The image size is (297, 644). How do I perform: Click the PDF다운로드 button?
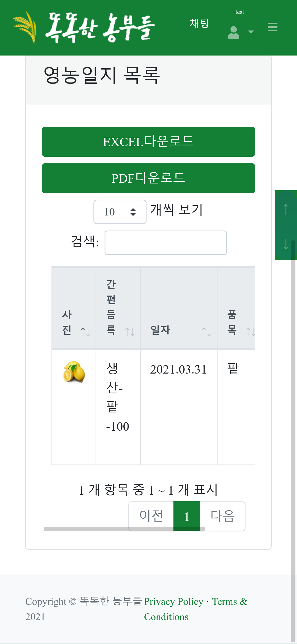pyautogui.click(x=148, y=178)
